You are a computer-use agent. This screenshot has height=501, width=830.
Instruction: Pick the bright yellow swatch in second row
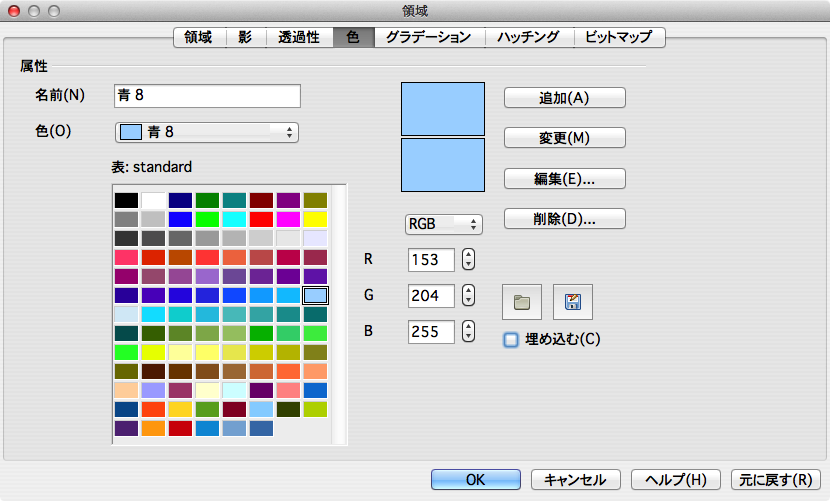coord(315,219)
